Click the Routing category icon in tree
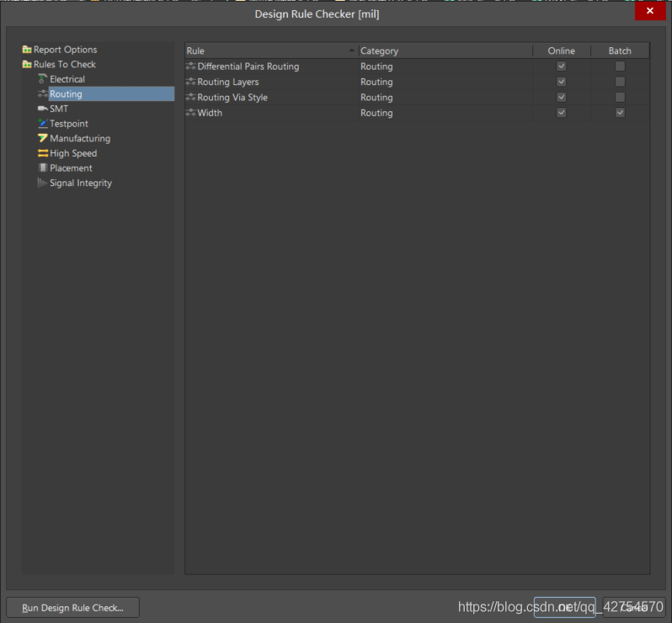672x623 pixels. pos(42,93)
